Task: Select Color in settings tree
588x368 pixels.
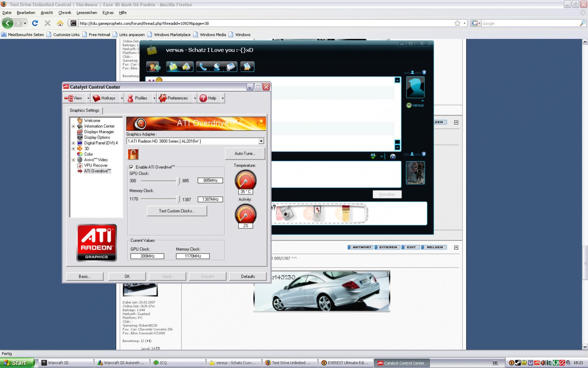Action: pyautogui.click(x=88, y=154)
